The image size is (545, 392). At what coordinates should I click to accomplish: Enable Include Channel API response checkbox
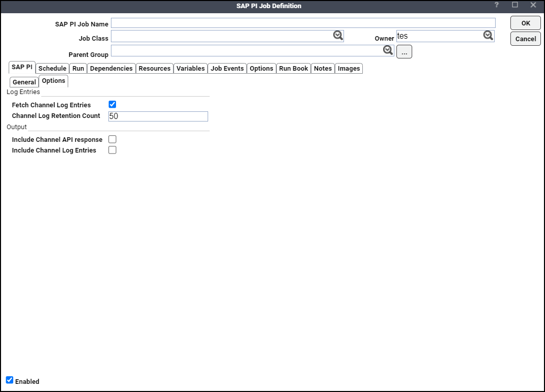point(112,139)
